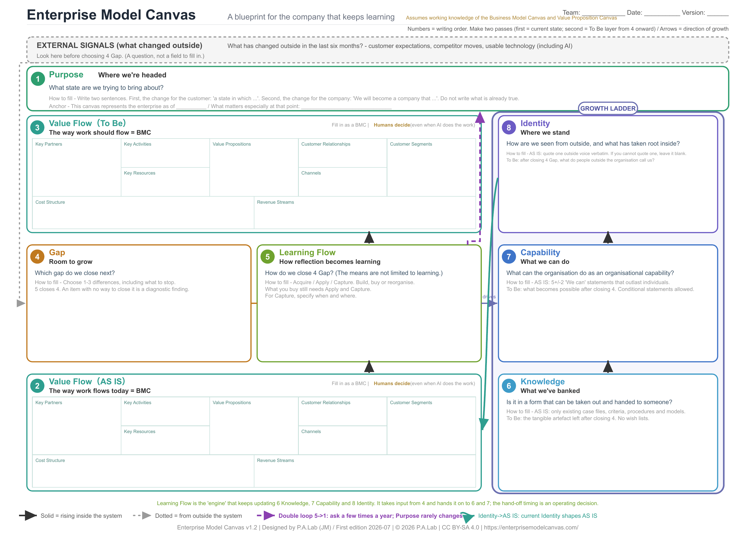Click the CC BY-SA 4.0 license text

(x=460, y=527)
